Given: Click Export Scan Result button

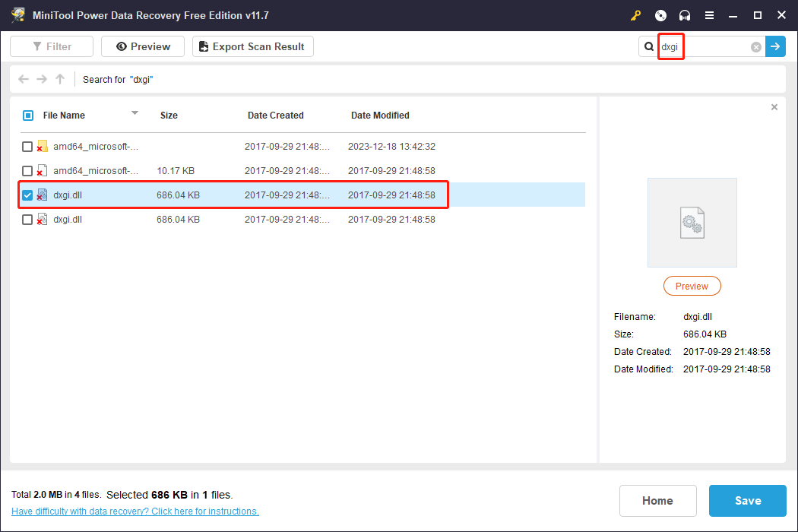Looking at the screenshot, I should [252, 46].
